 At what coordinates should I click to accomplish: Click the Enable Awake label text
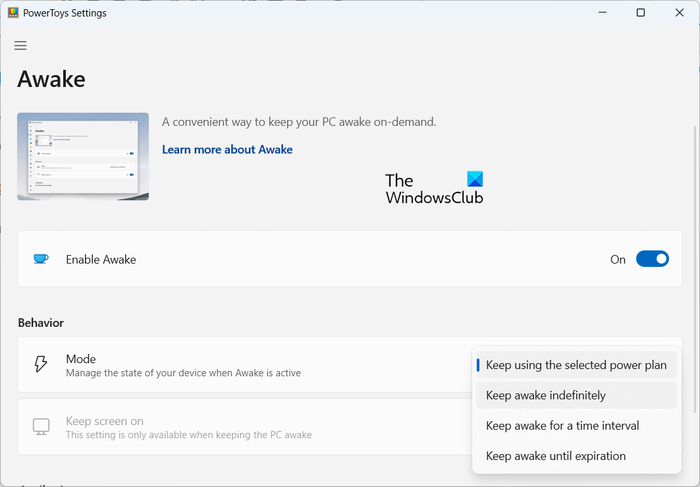[101, 259]
